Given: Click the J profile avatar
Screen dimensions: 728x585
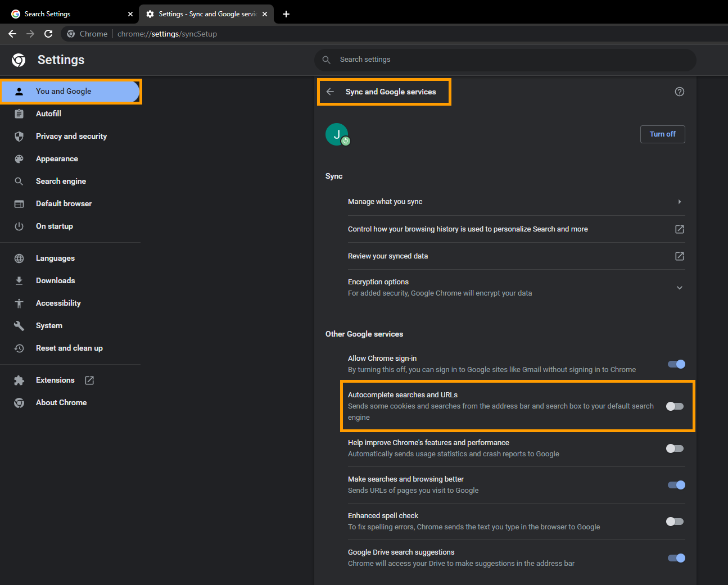Looking at the screenshot, I should point(337,134).
